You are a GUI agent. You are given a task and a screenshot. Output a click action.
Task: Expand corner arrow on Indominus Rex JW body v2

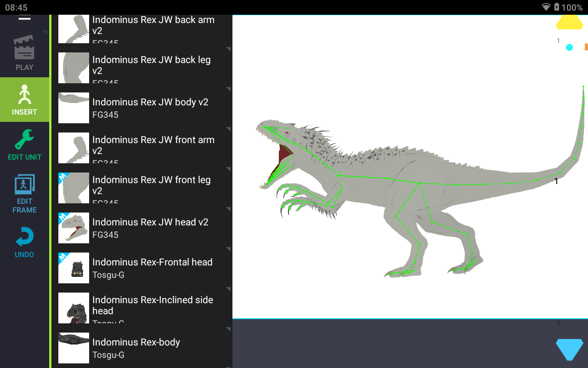coord(228,89)
